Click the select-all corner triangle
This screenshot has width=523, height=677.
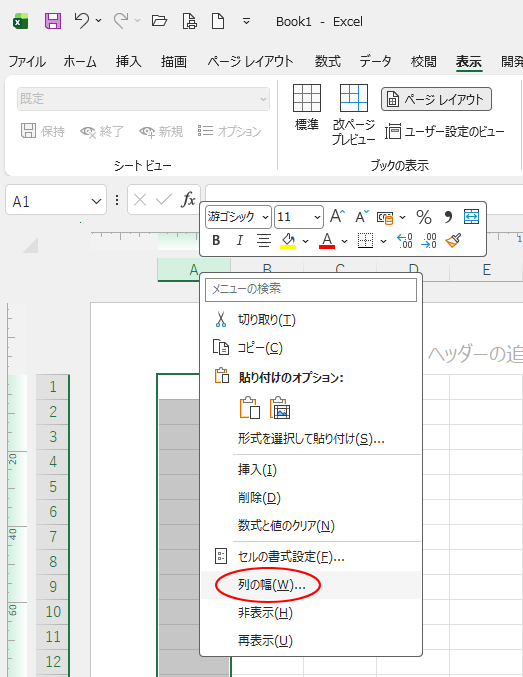[30, 245]
